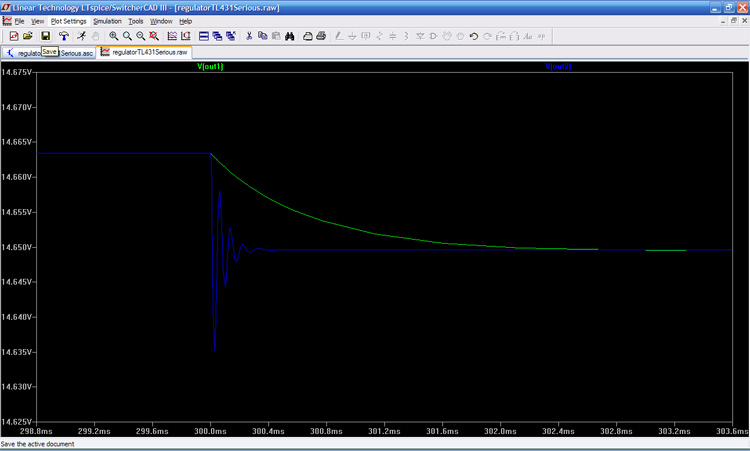Image resolution: width=750 pixels, height=451 pixels.
Task: Click the Copy icon in toolbar
Action: 263,36
